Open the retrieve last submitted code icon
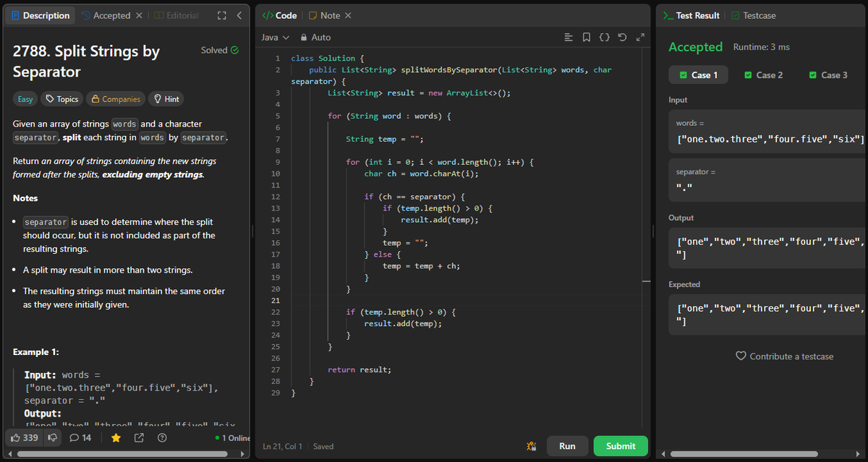The width and height of the screenshot is (868, 462). [568, 37]
